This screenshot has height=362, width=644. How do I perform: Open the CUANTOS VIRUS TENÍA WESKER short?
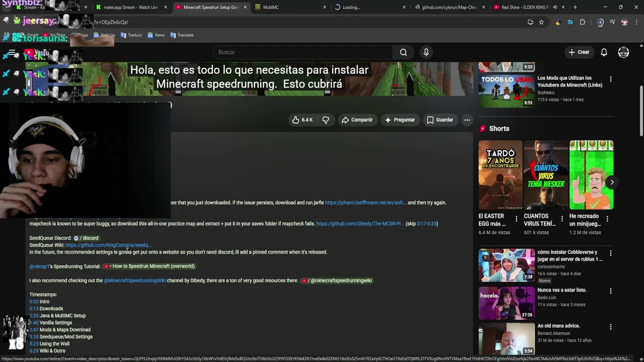click(x=545, y=174)
